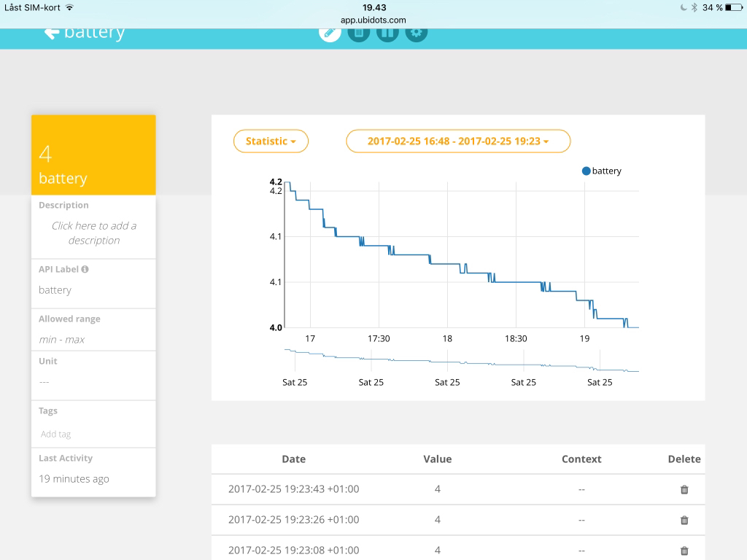Viewport: 747px width, 560px height.
Task: Delete the 19:23:43 data row
Action: coord(684,489)
